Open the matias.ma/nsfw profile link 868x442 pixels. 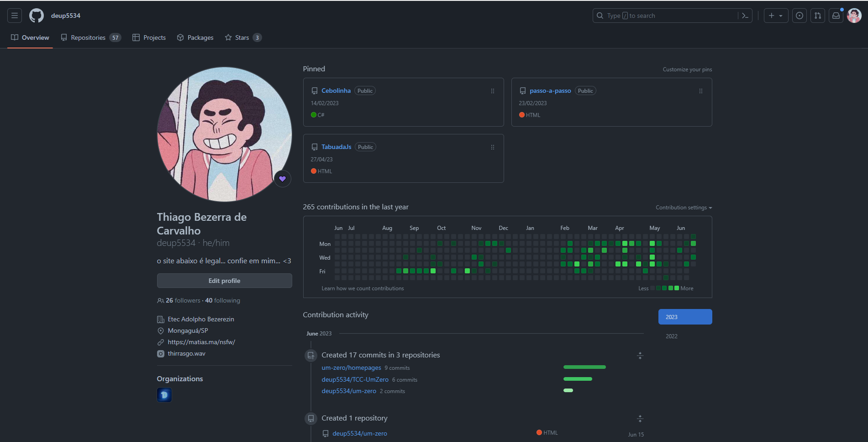coord(201,342)
